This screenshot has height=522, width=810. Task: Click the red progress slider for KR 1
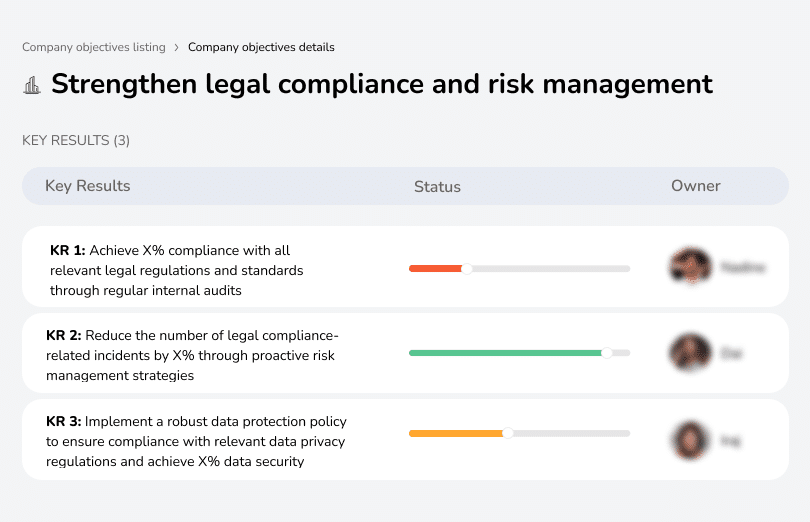coord(519,269)
